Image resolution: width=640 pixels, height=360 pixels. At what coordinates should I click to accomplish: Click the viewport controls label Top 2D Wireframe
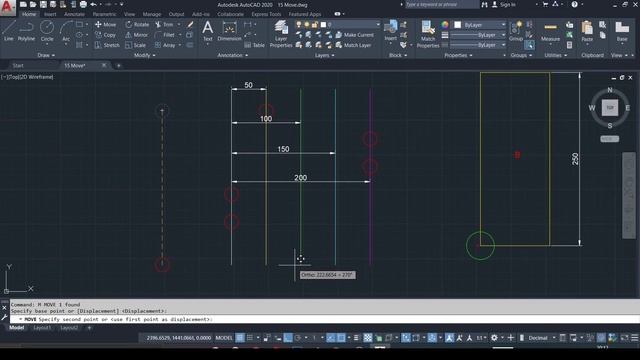tap(27, 77)
